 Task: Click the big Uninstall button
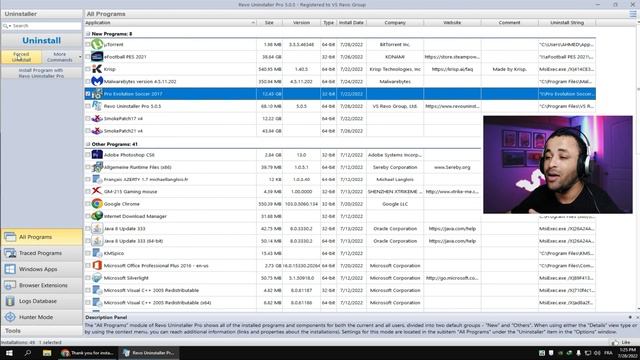pos(41,40)
